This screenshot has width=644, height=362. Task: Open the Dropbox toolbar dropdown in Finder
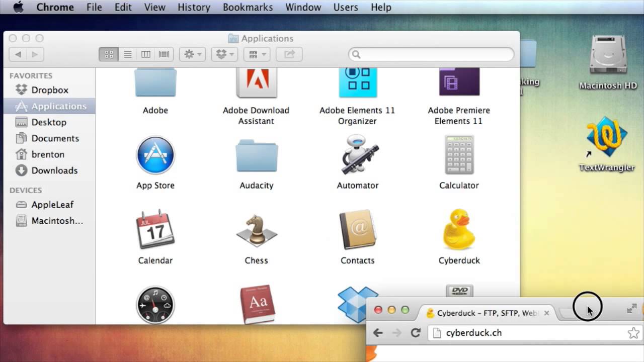pos(224,54)
